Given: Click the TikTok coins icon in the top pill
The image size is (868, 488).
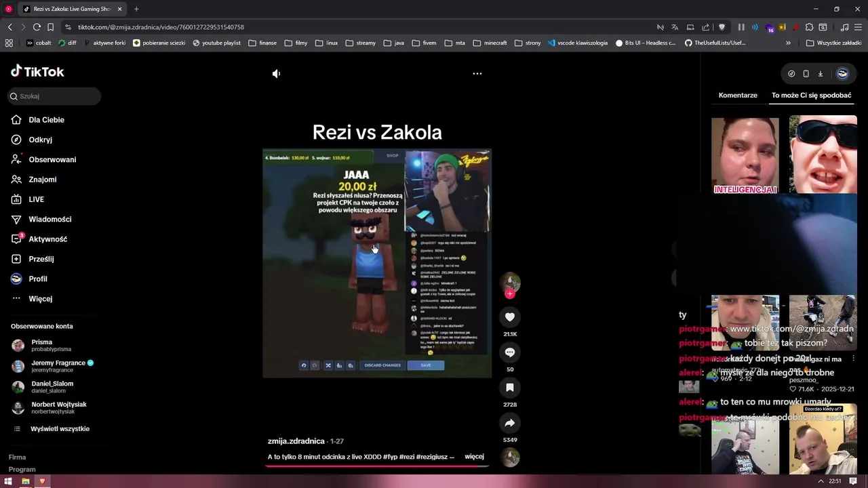Looking at the screenshot, I should coord(791,74).
